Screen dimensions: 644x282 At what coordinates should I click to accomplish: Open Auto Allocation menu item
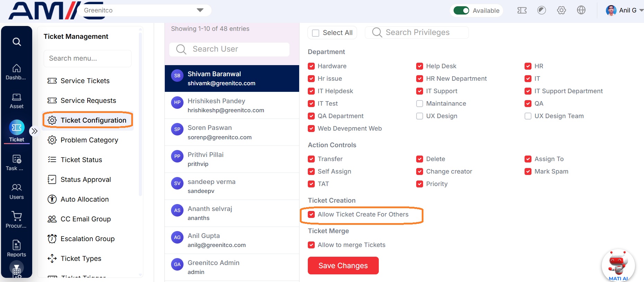click(x=78, y=199)
